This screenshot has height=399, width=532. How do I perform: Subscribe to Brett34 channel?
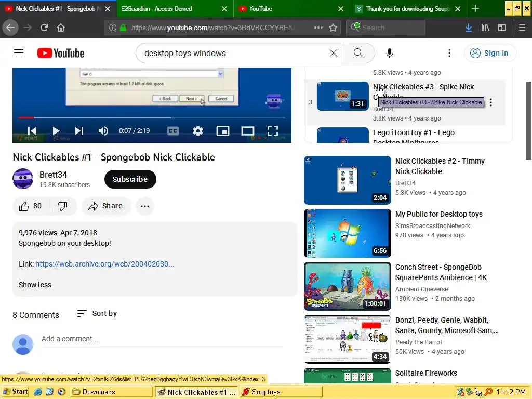130,179
